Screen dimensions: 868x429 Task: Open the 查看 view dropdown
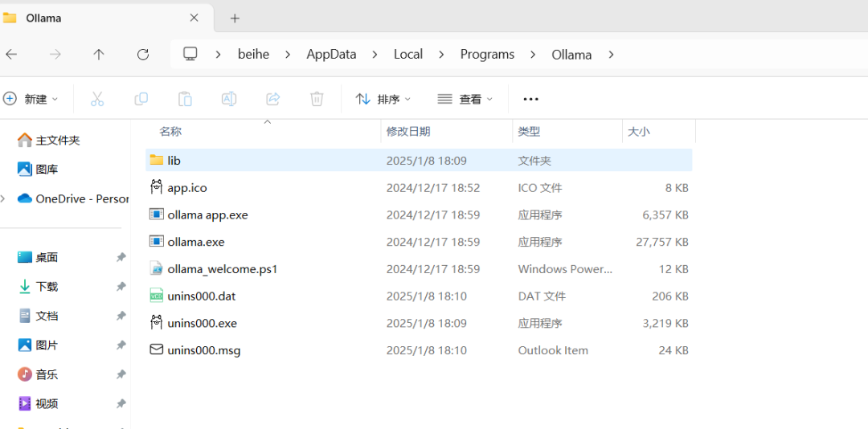tap(465, 99)
